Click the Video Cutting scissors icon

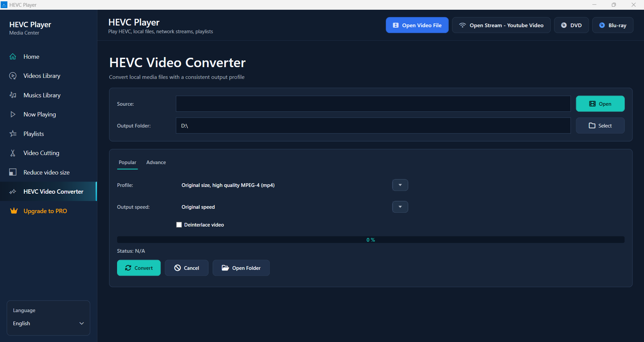[13, 153]
